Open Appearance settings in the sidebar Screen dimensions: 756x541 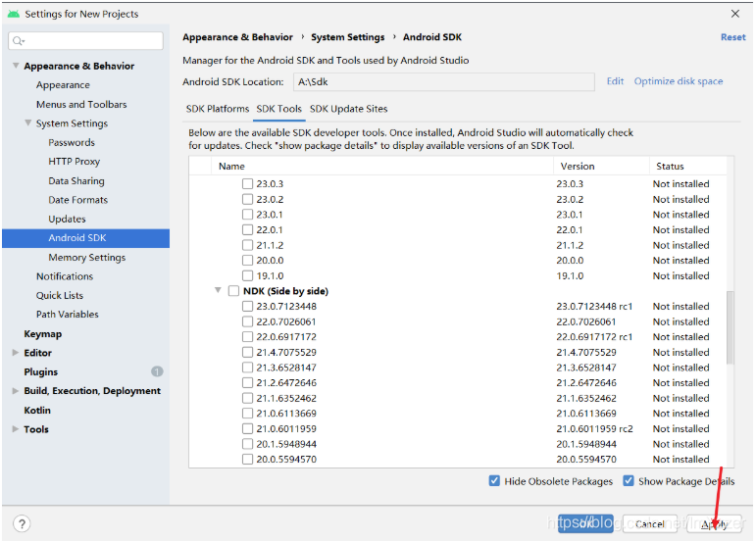63,85
